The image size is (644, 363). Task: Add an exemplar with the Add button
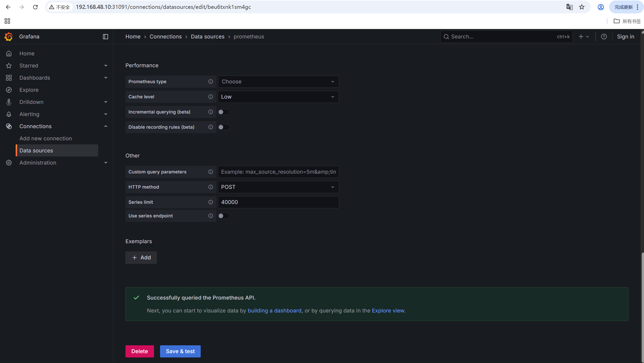coord(141,258)
